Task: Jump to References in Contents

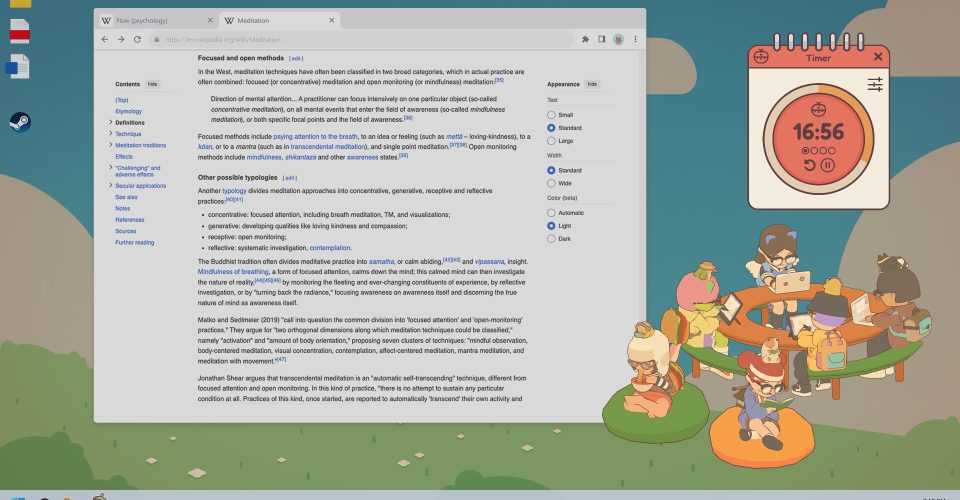Action: 130,220
